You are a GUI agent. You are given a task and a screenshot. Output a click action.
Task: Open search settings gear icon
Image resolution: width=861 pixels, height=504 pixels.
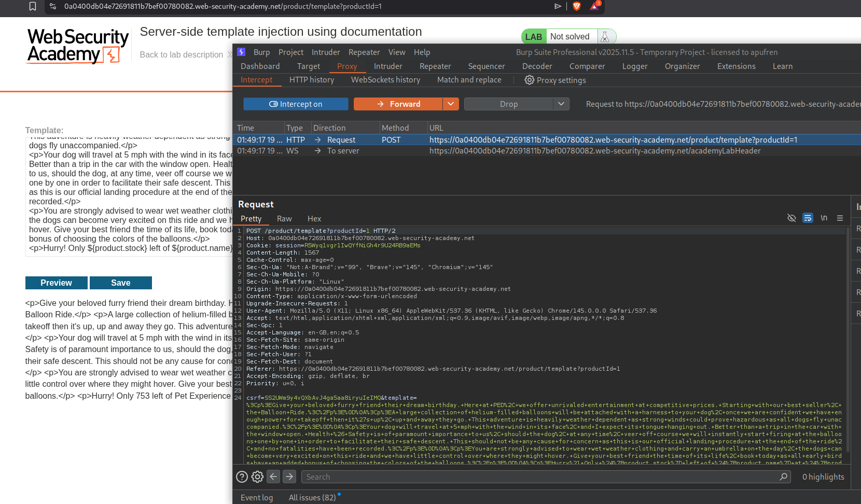[x=257, y=477]
